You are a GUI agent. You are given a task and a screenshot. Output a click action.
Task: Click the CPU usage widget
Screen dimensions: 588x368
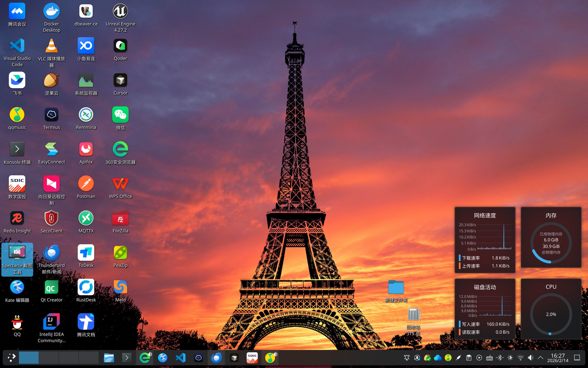click(x=551, y=309)
